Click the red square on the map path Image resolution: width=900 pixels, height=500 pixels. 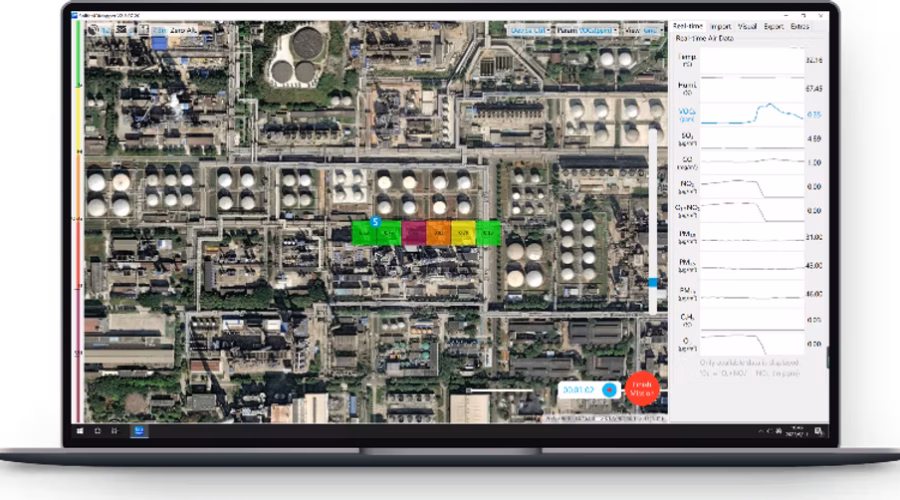click(x=413, y=234)
